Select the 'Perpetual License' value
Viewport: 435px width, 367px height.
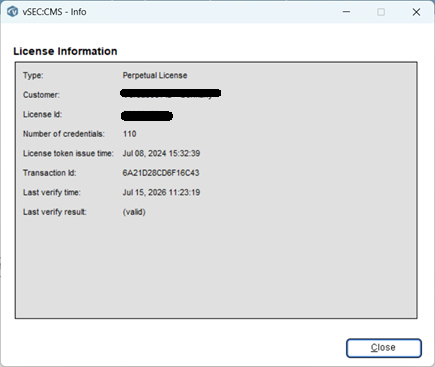(155, 75)
